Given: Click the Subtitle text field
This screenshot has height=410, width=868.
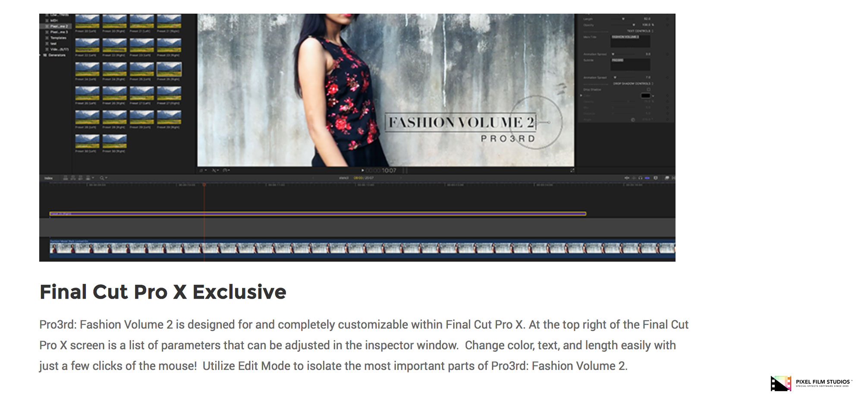Looking at the screenshot, I should (x=630, y=65).
